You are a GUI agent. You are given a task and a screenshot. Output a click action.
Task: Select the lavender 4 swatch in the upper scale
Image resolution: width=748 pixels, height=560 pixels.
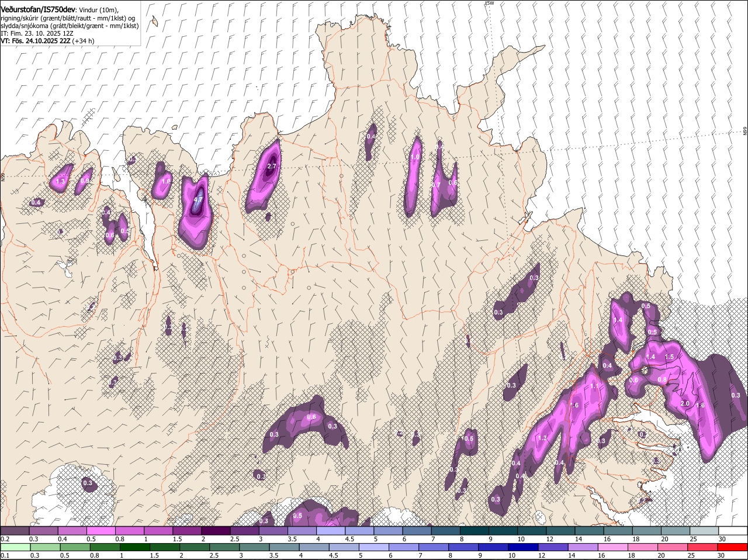331,530
